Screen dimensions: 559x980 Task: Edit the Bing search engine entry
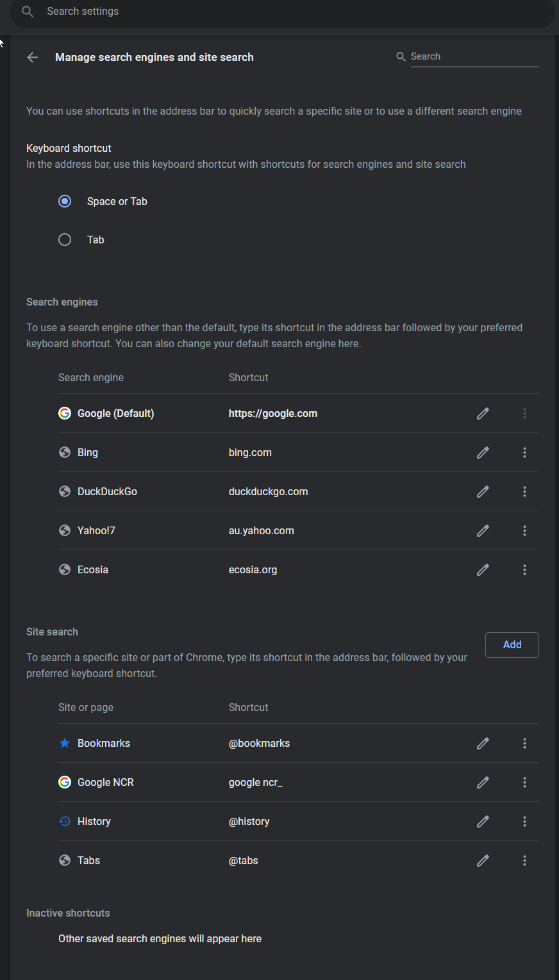[483, 453]
